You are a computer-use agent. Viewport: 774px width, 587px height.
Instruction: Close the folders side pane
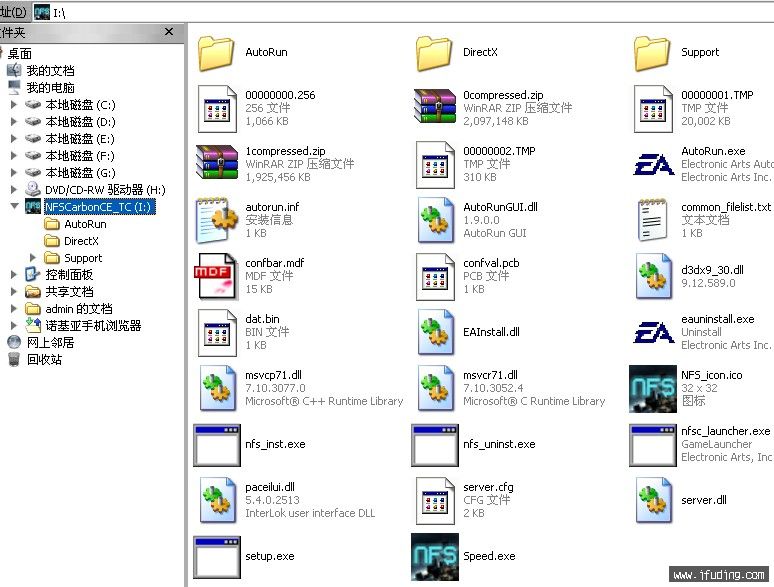click(x=169, y=32)
